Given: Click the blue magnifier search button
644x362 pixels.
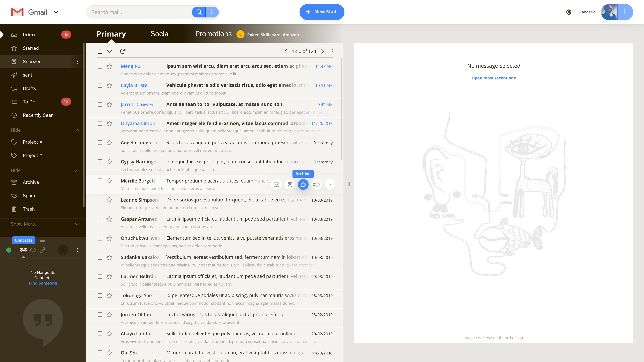Looking at the screenshot, I should 199,12.
